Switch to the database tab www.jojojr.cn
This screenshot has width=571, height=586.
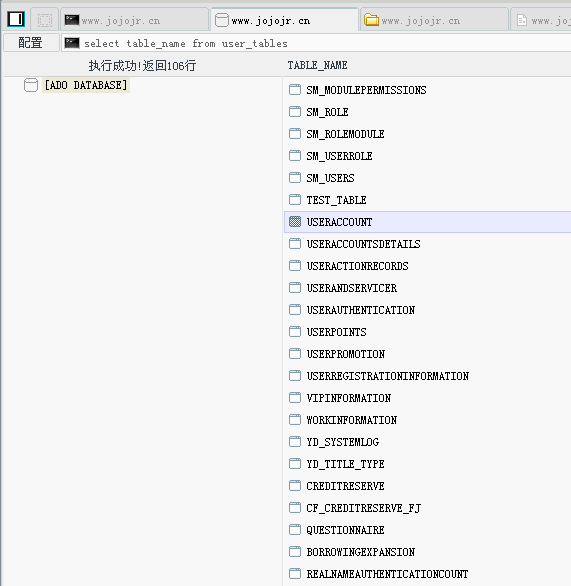click(x=284, y=20)
